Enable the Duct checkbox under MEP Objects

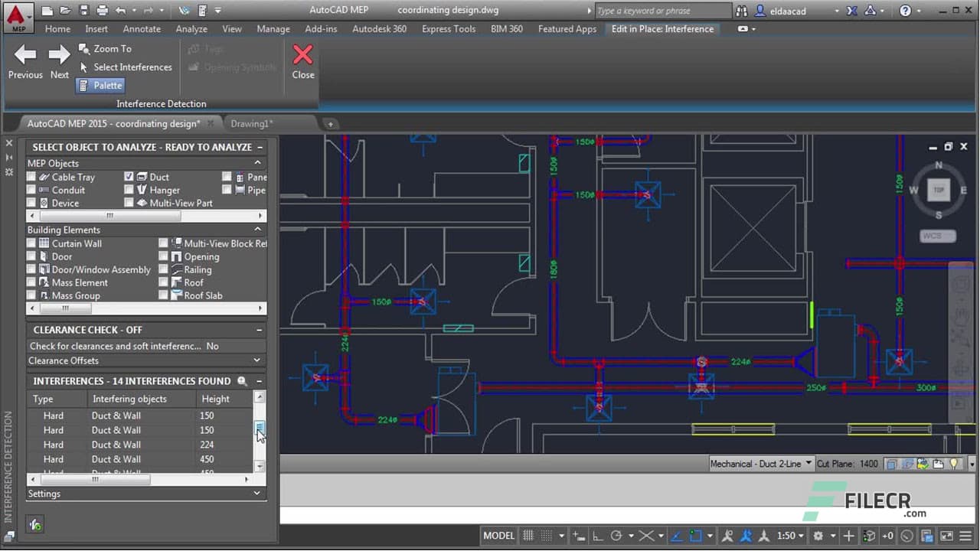coord(129,176)
